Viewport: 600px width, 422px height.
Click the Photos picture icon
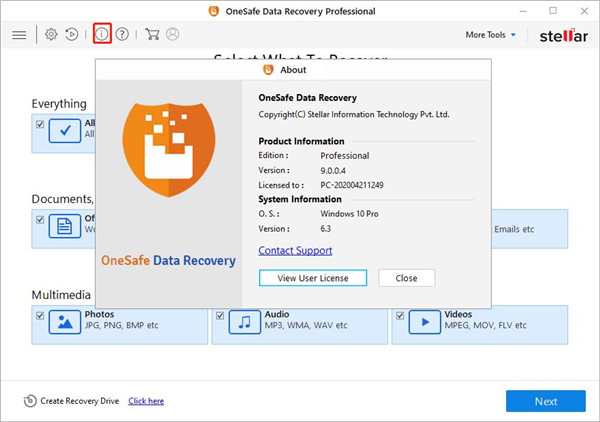tap(65, 323)
